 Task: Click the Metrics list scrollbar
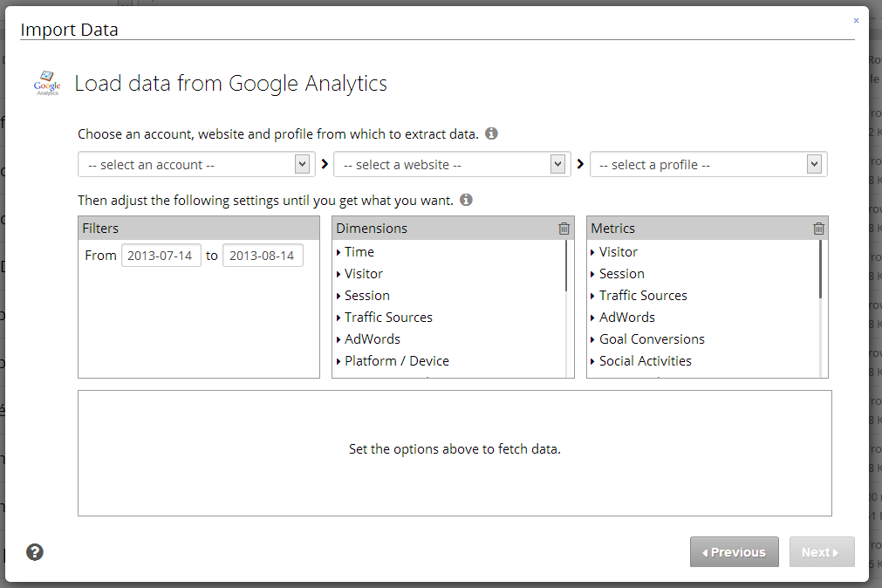click(x=820, y=270)
